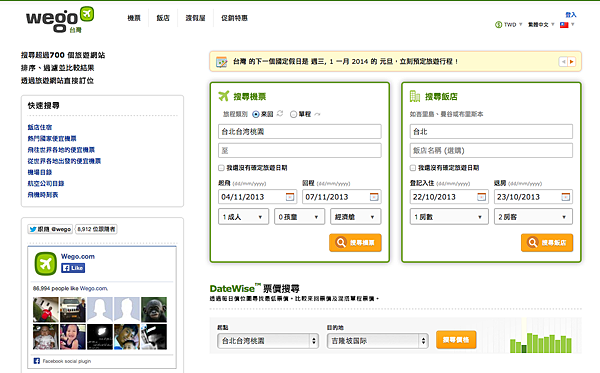Check flight 我還沒有確定旅遊日期 checkbox

click(x=221, y=168)
